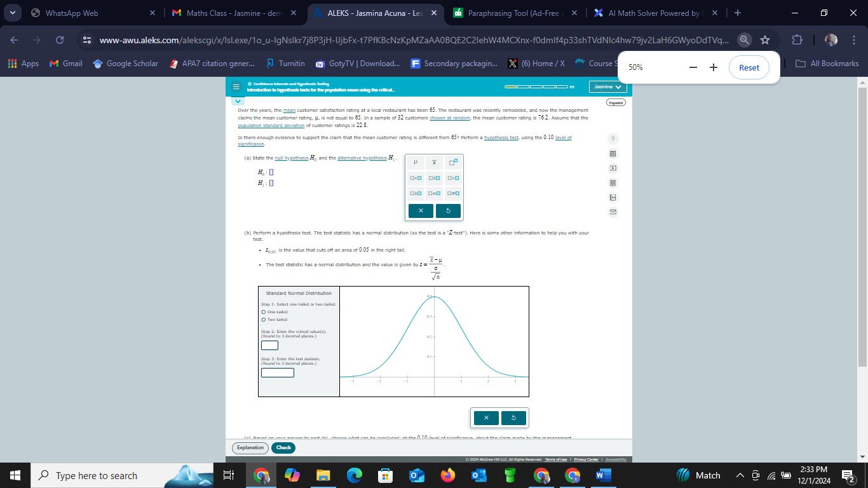Open the Google Scholar bookmark
The width and height of the screenshot is (868, 488).
click(126, 64)
